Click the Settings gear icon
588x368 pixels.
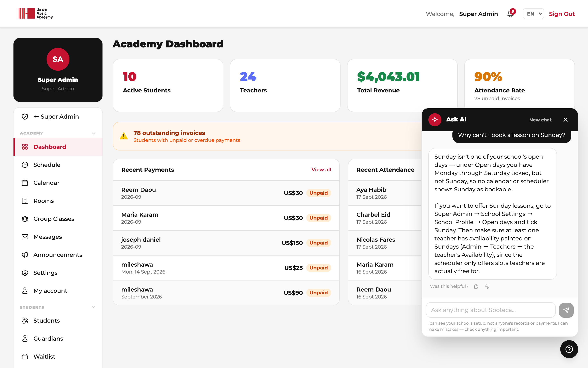[25, 273]
